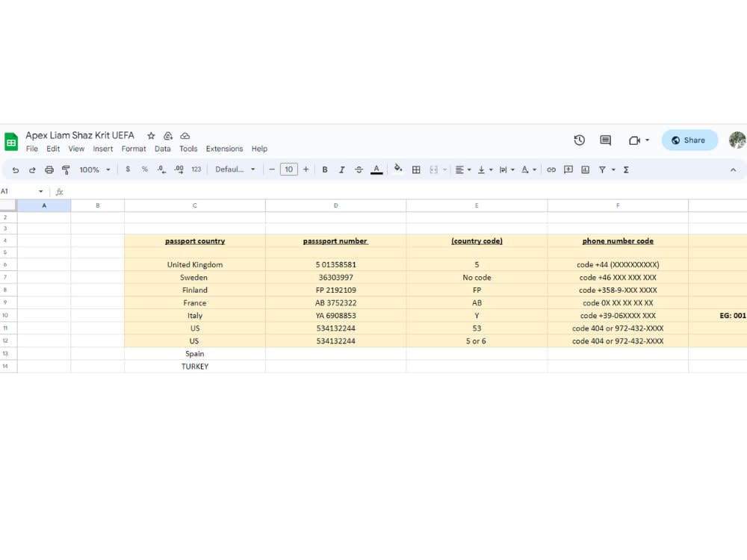Select the Paint format tool

point(66,169)
